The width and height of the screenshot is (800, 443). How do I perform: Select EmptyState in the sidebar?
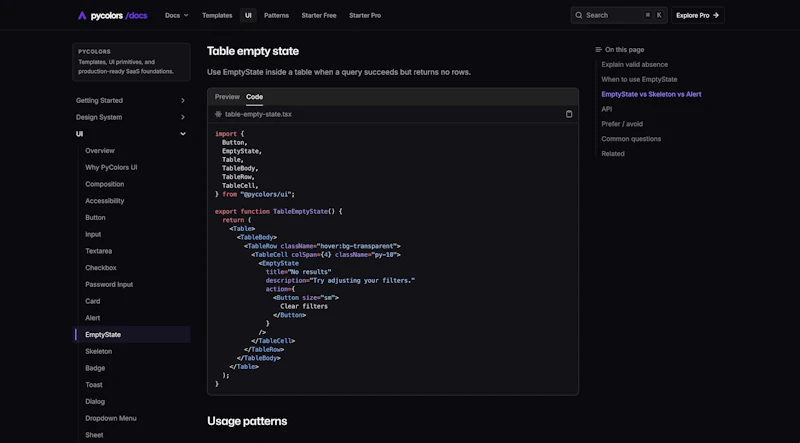(132, 335)
